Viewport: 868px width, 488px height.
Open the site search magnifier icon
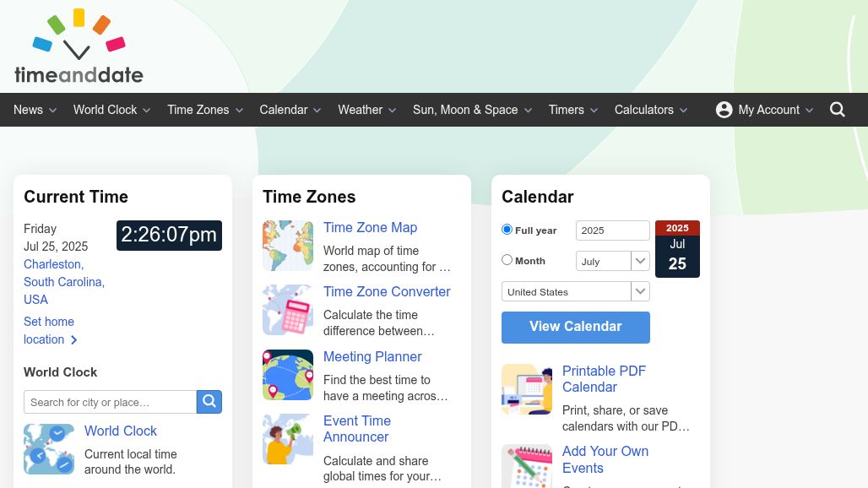[x=837, y=110]
